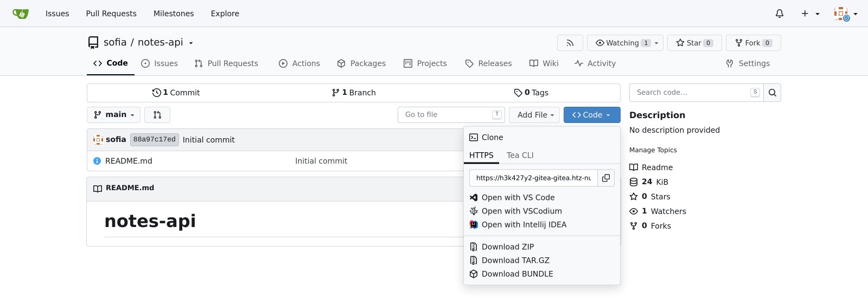View the 1 Commit history
Viewport: 868px width, 298px height.
point(176,93)
